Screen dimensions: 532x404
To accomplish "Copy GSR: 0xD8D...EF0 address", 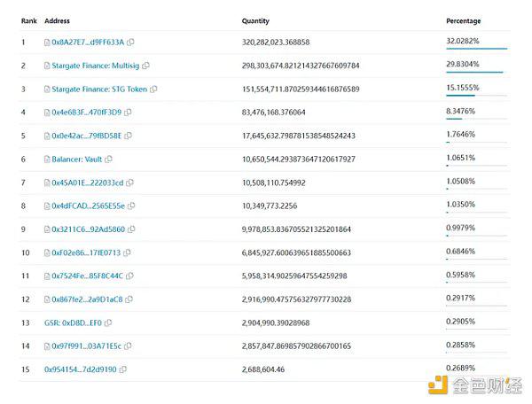I will [x=108, y=322].
